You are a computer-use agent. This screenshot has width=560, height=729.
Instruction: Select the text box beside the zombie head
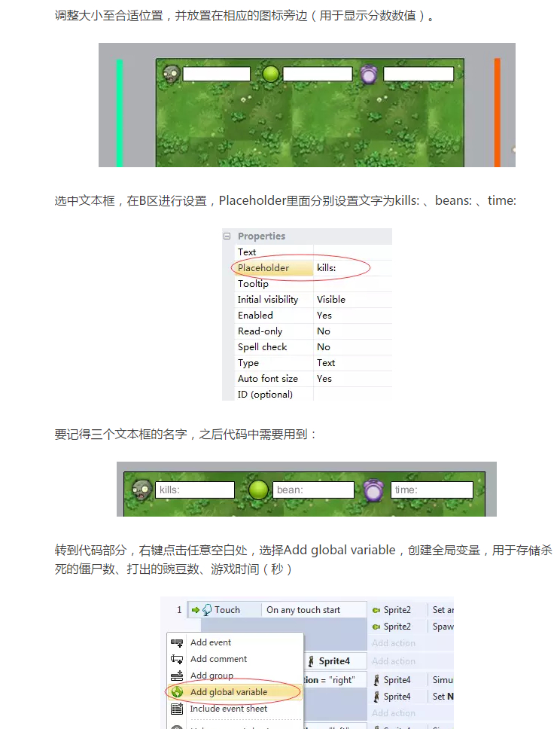(217, 74)
